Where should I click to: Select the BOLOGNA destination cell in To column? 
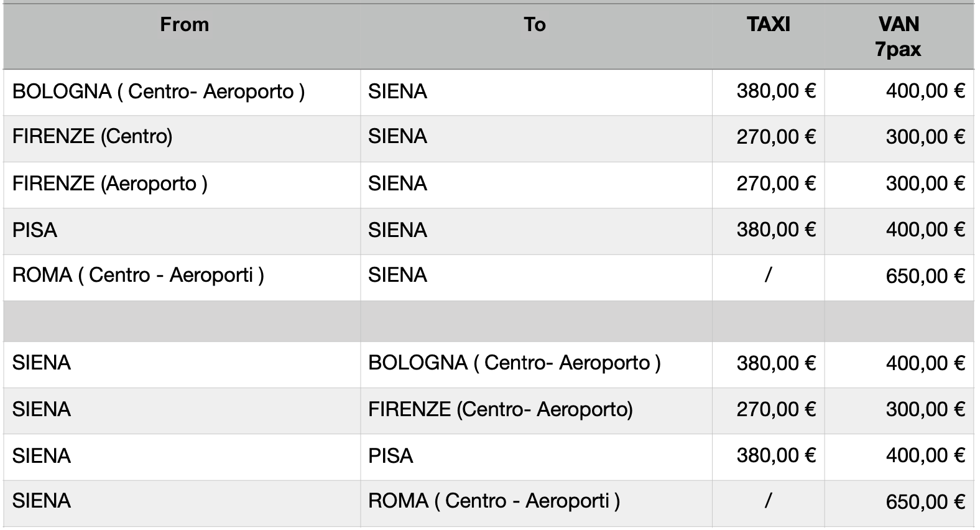[514, 363]
